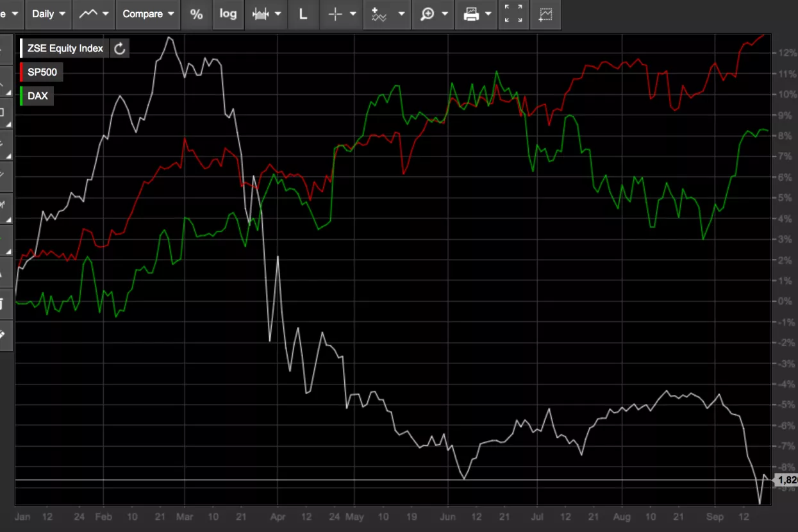Toggle the log scale button
Viewport: 798px width, 532px height.
click(x=228, y=14)
